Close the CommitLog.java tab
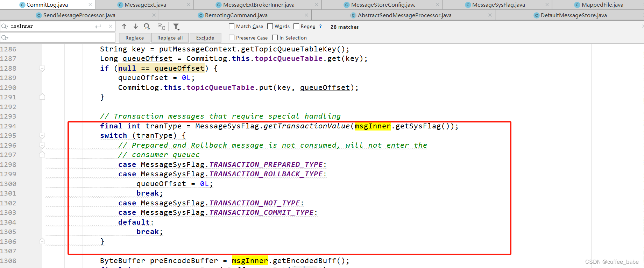This screenshot has height=268, width=644. pos(90,5)
